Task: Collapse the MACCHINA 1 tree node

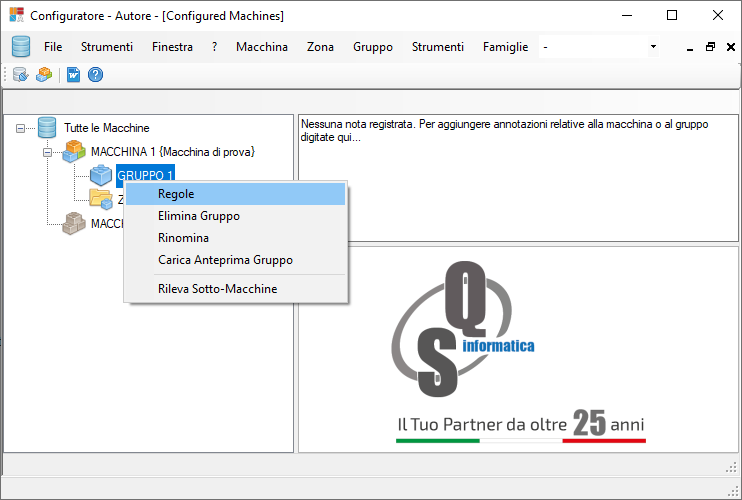Action: (x=47, y=152)
